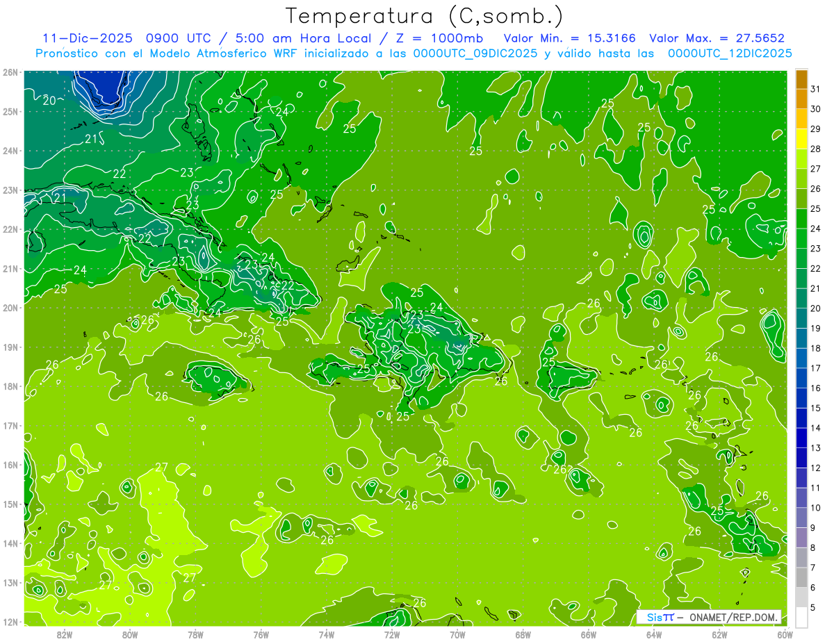Click the latitude axis label "13N"
834x644 pixels.
[x=10, y=583]
